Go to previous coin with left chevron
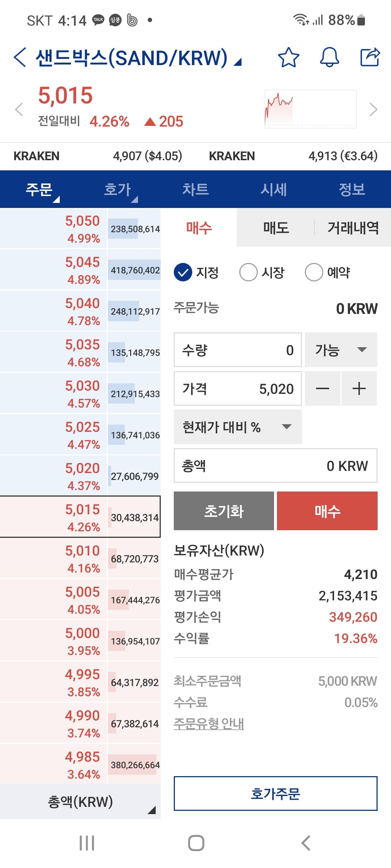Image resolution: width=391 pixels, height=868 pixels. coord(19,109)
